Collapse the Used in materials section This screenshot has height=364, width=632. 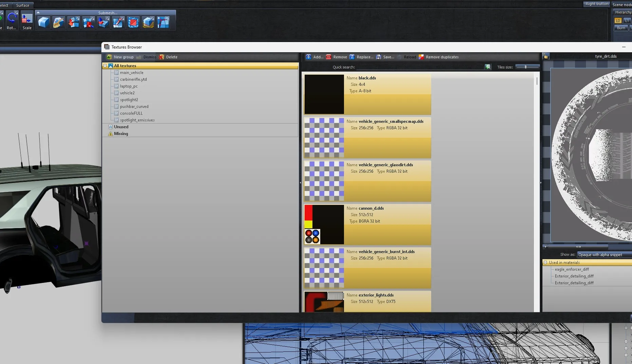click(545, 263)
